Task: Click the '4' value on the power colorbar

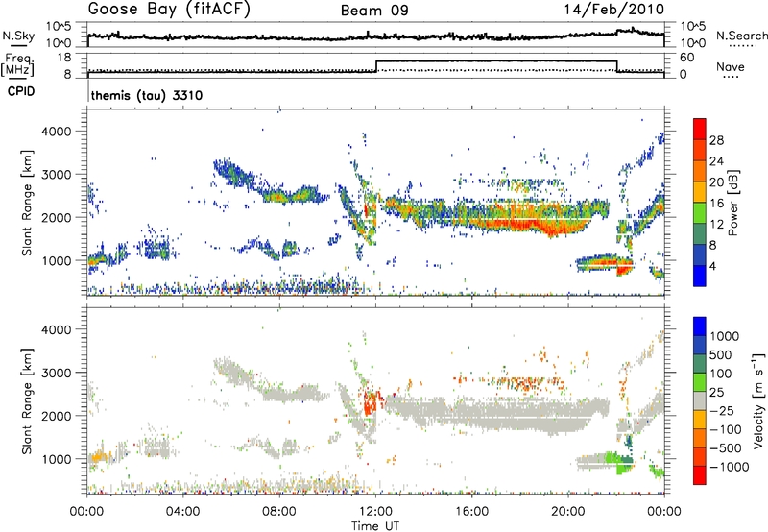Action: coord(712,266)
